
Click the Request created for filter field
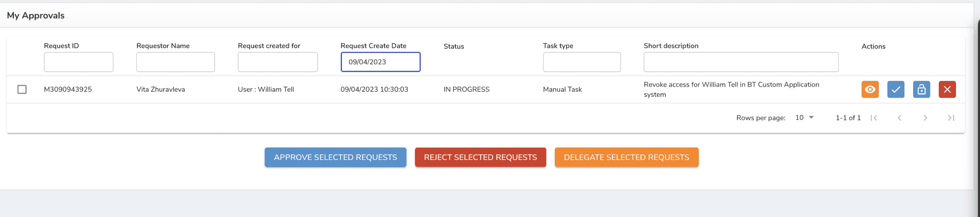click(278, 62)
